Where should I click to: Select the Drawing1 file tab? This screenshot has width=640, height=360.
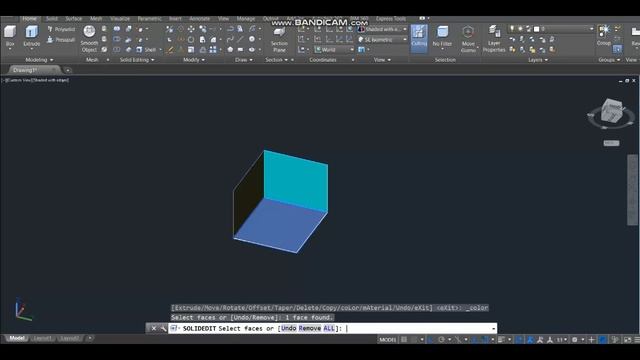click(x=34, y=70)
